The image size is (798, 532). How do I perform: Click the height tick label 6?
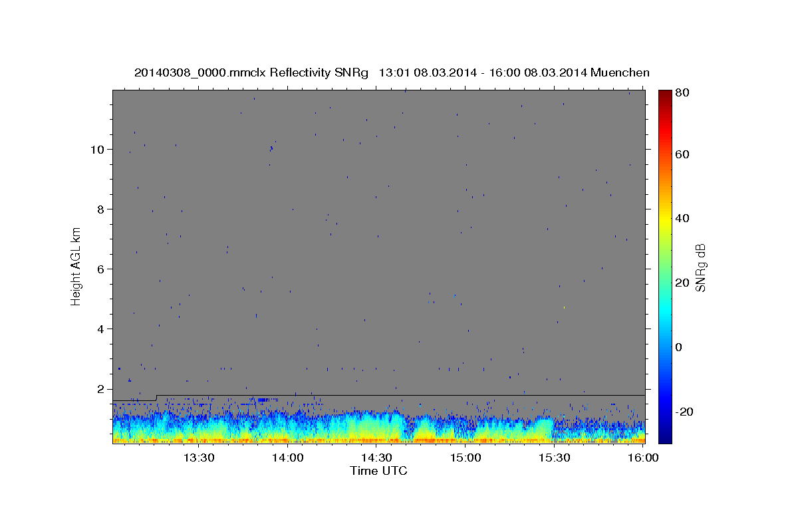tap(100, 269)
